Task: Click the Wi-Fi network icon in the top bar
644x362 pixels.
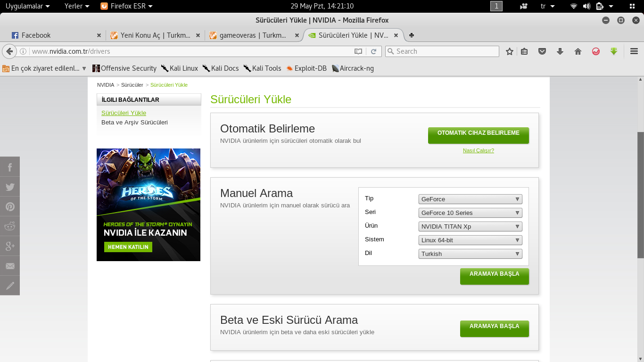Action: pyautogui.click(x=574, y=6)
